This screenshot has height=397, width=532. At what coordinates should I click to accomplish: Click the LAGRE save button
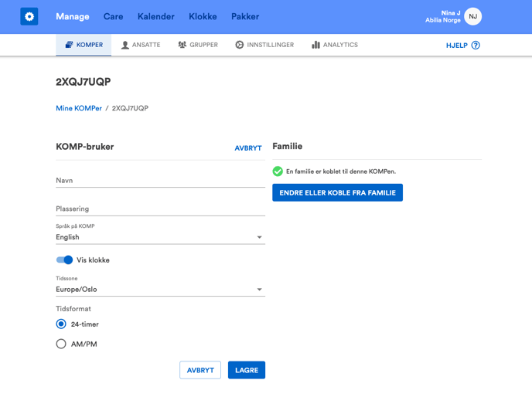click(x=247, y=370)
